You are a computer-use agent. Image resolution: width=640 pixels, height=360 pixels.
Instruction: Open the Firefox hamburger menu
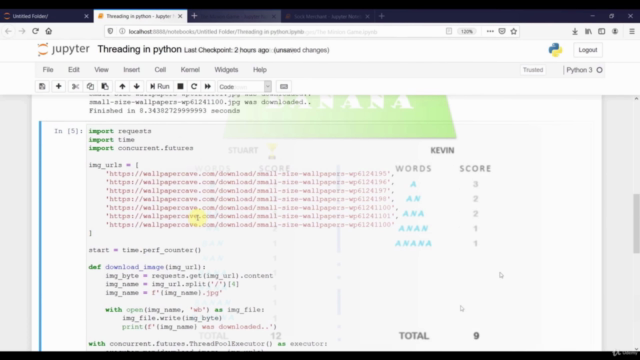coord(631,31)
